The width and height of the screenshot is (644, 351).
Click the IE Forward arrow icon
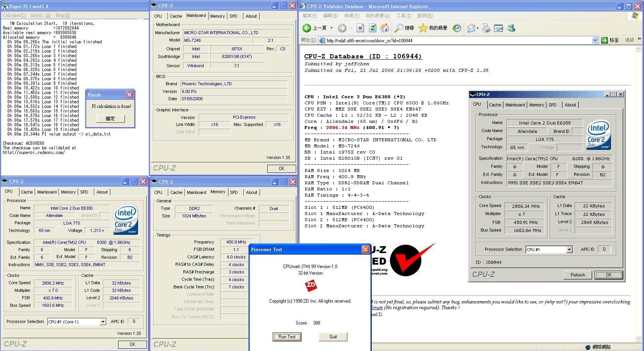pyautogui.click(x=342, y=28)
